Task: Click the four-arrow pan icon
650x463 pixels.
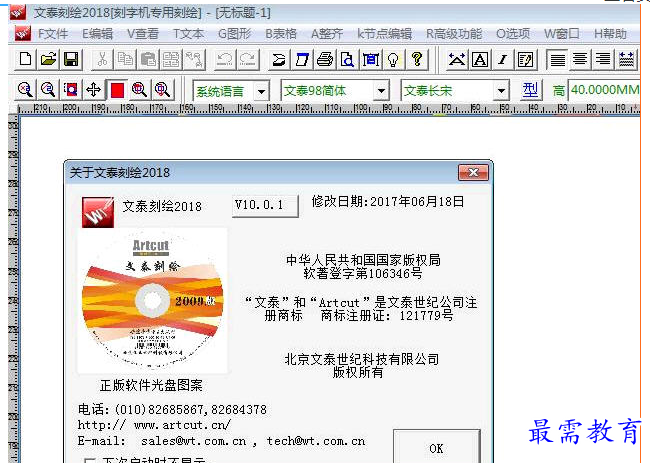Action: [x=94, y=90]
